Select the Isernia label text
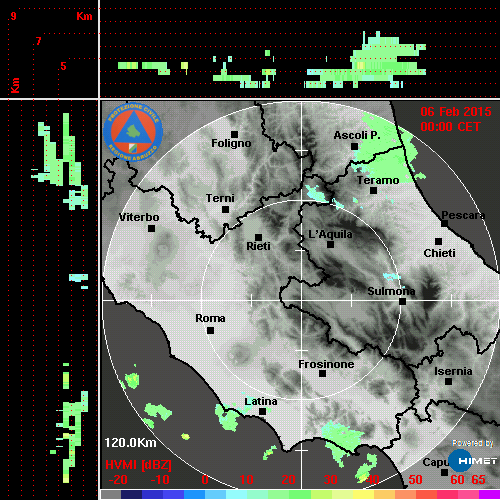 (x=453, y=371)
